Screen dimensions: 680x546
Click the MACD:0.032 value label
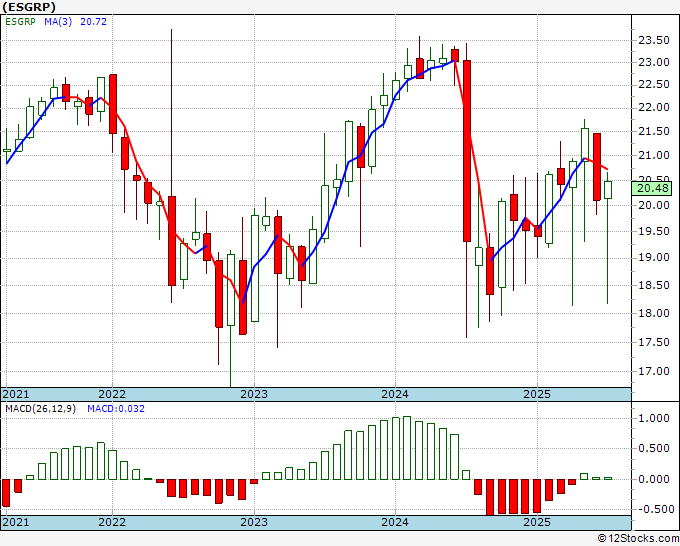pyautogui.click(x=116, y=409)
